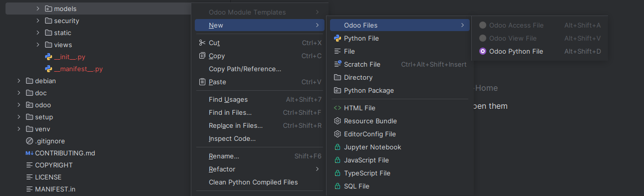Select the debian folder in the tree
Viewport: 644px width, 196px height.
[x=99, y=81]
